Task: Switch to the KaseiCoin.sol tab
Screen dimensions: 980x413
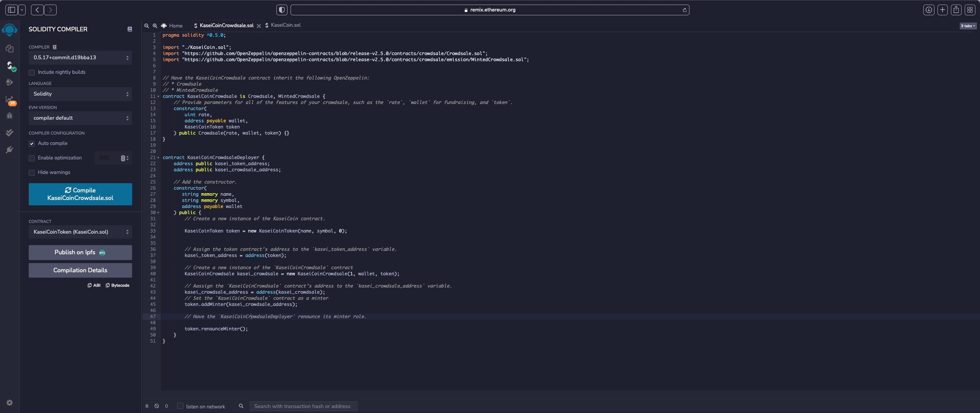Action: click(x=285, y=25)
